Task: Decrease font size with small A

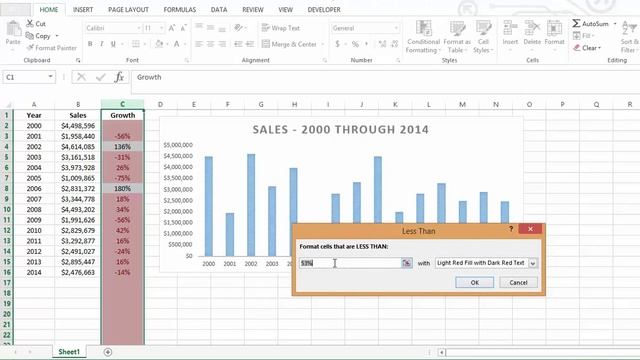Action: [183, 28]
